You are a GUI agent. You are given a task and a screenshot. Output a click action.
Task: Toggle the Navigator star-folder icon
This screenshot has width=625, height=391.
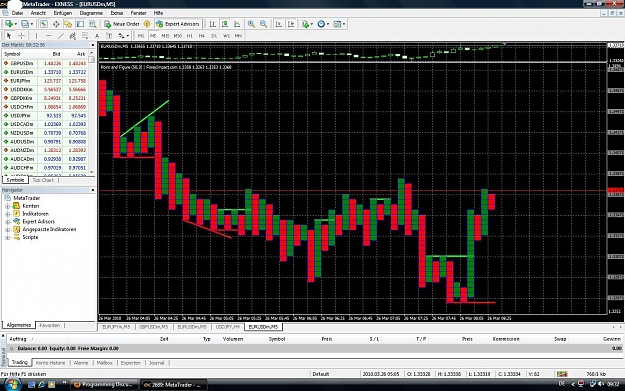tap(68, 24)
